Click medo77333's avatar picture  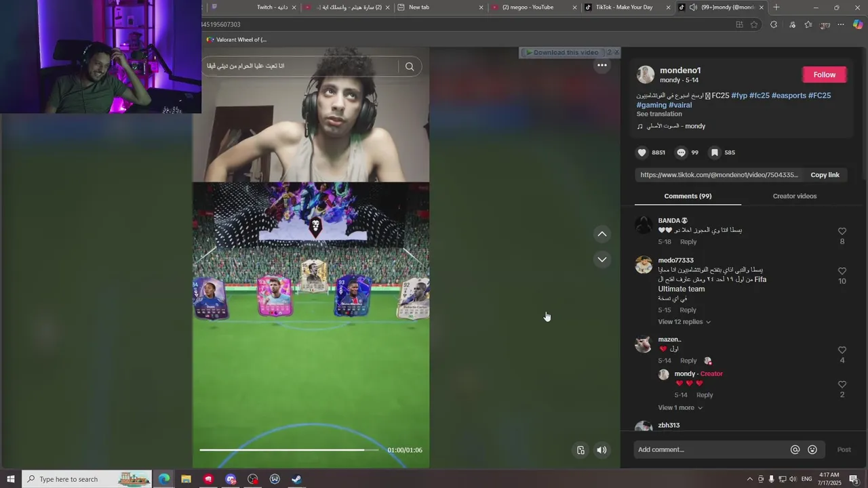click(x=644, y=265)
